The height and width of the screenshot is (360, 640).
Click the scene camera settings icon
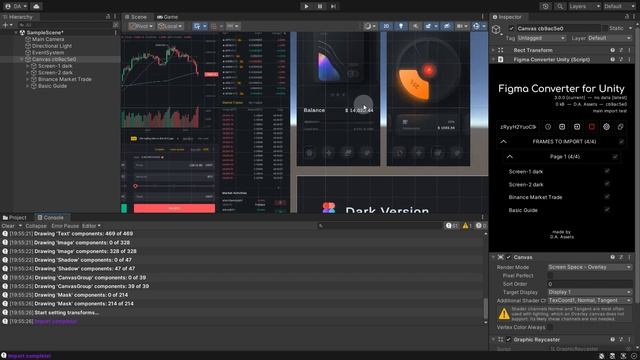pos(462,26)
